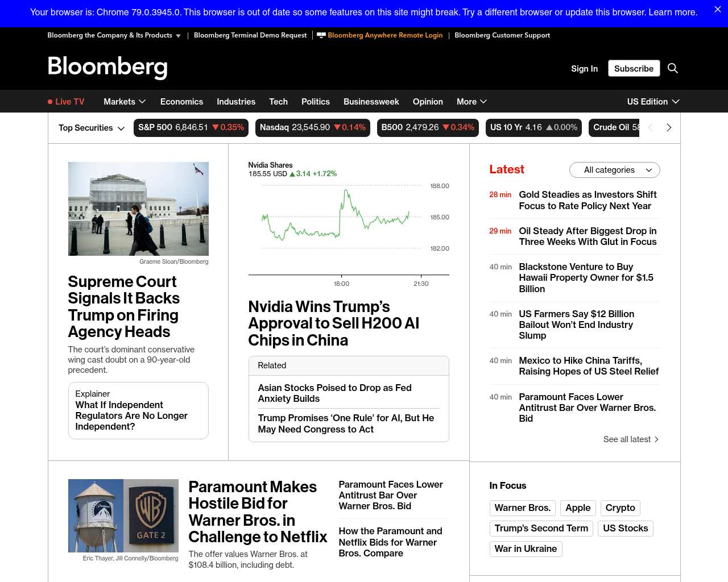The image size is (728, 582).
Task: Open the Nvidia Shares price chart
Action: (348, 225)
